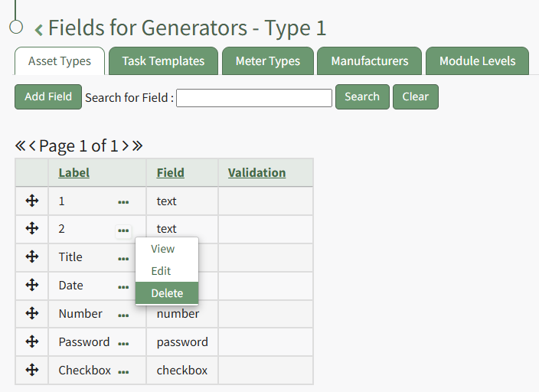Open the Manufacturers tab
Screen dimensions: 539x392
(370, 61)
